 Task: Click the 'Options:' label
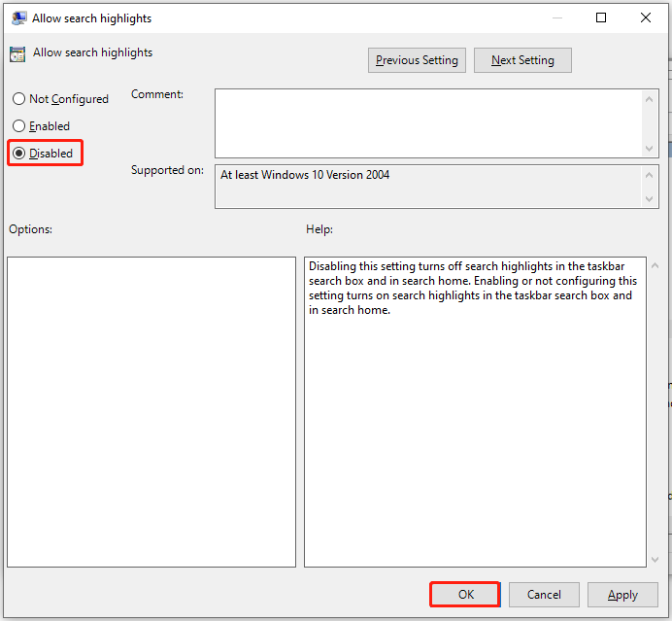[x=30, y=229]
